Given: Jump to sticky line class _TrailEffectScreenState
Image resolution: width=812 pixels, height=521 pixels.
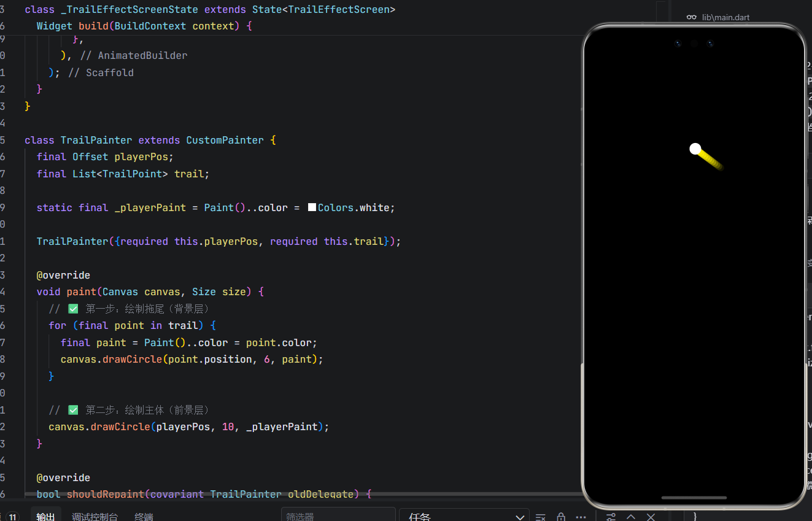Looking at the screenshot, I should (x=210, y=10).
